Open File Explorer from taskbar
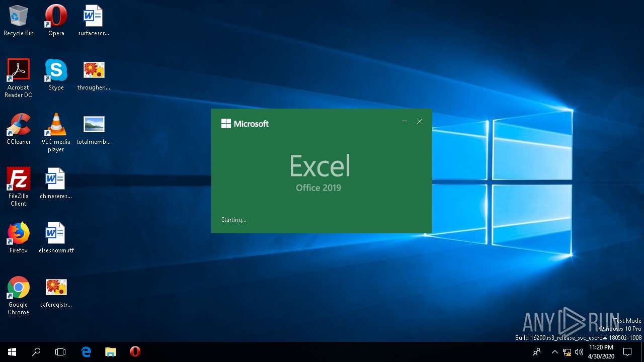 110,352
